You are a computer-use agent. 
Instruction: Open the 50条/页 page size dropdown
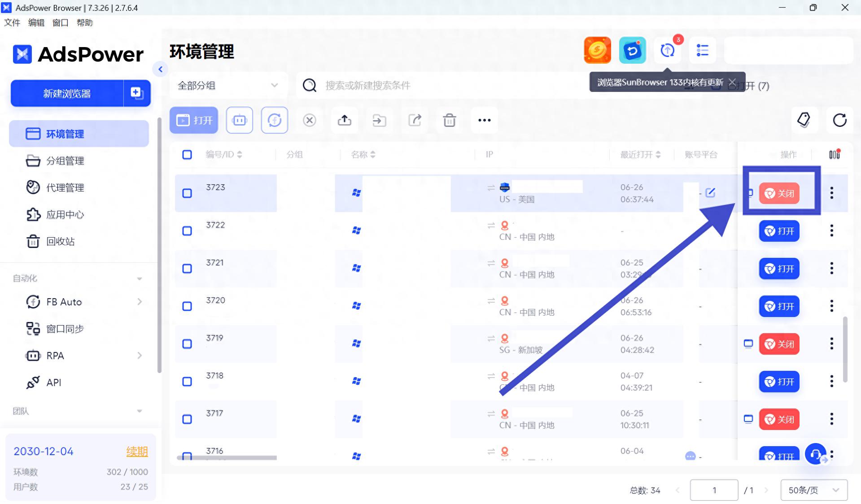(x=813, y=490)
